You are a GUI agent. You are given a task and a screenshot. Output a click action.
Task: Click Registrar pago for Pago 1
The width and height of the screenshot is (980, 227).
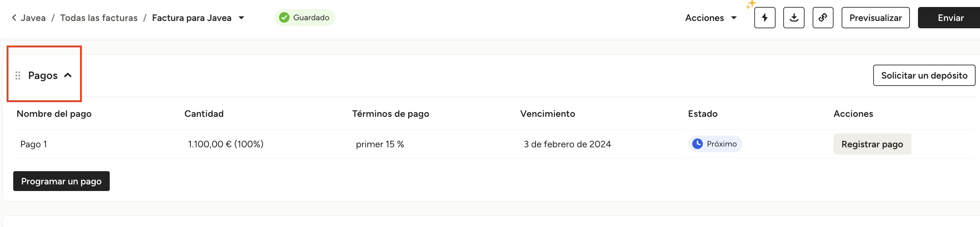[x=872, y=144]
